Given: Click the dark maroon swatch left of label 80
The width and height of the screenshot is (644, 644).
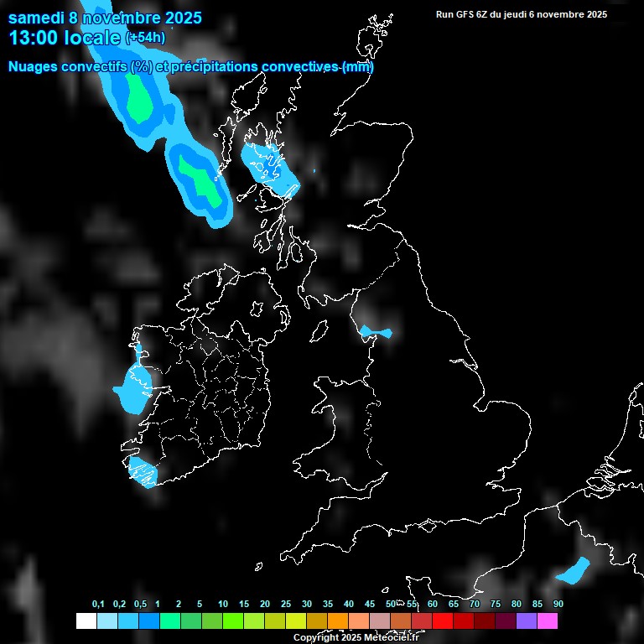Looking at the screenshot, I should (506, 621).
